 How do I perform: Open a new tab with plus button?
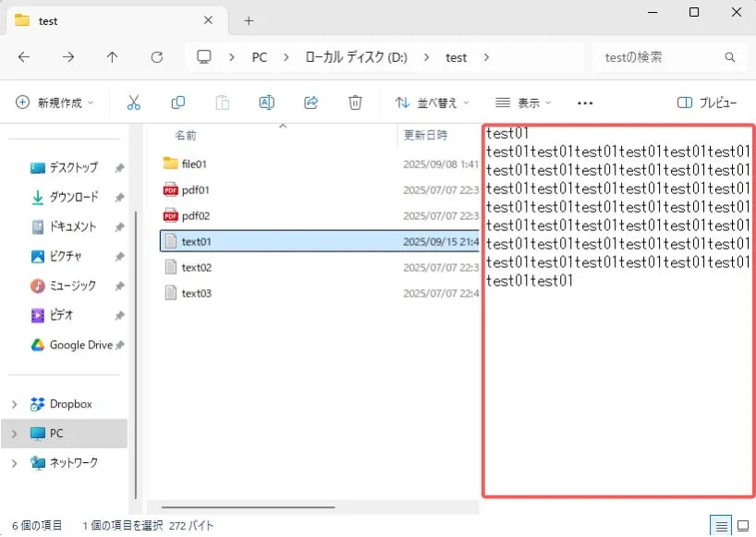coord(249,20)
